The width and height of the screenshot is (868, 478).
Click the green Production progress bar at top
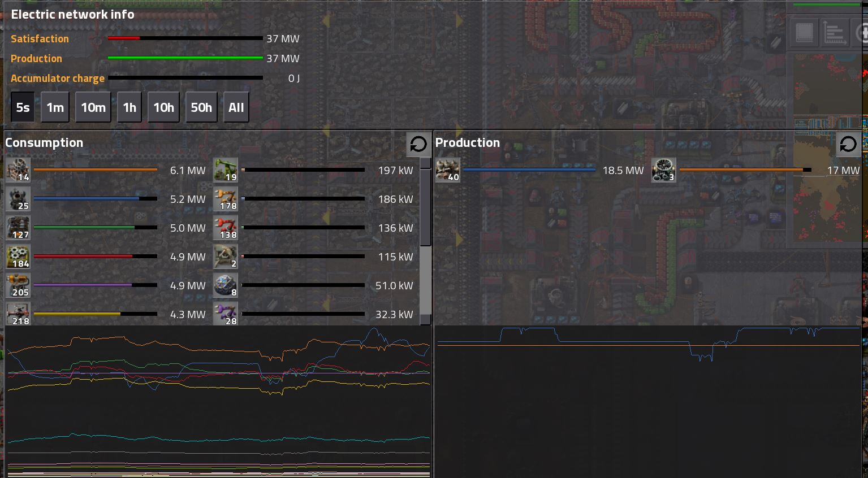pyautogui.click(x=185, y=58)
